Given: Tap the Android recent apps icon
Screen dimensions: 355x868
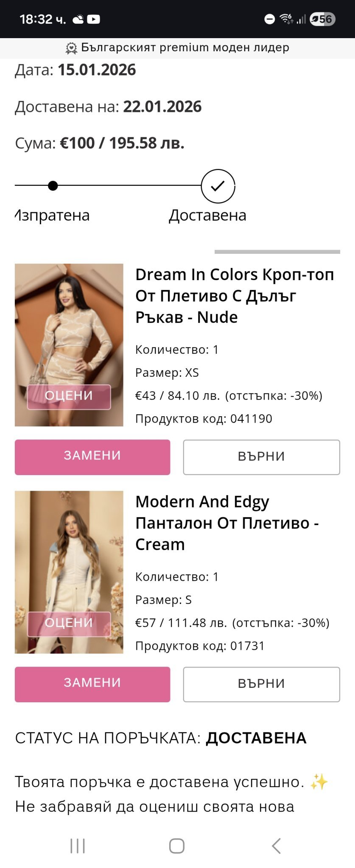Looking at the screenshot, I should pyautogui.click(x=78, y=846).
